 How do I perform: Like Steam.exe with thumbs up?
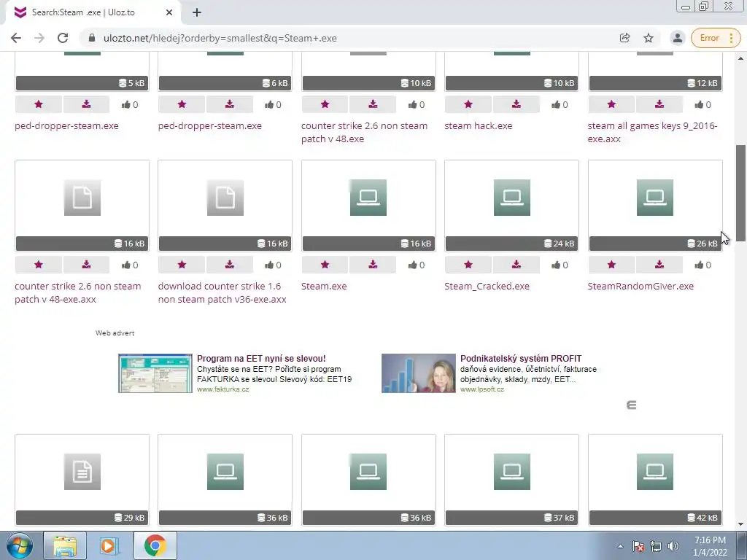pos(416,265)
